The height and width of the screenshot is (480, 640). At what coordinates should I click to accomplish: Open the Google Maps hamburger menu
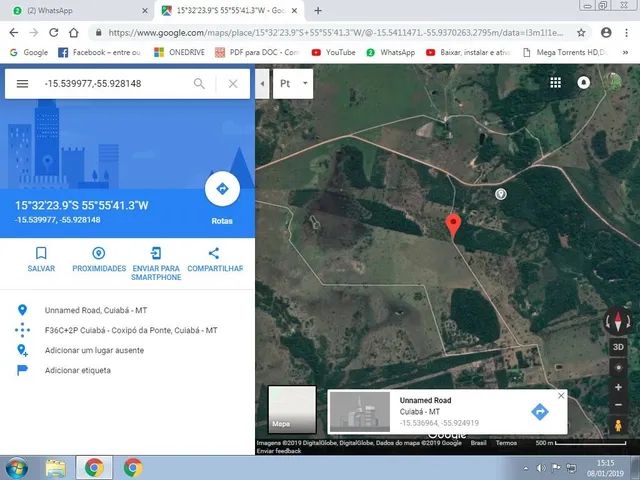click(x=22, y=84)
